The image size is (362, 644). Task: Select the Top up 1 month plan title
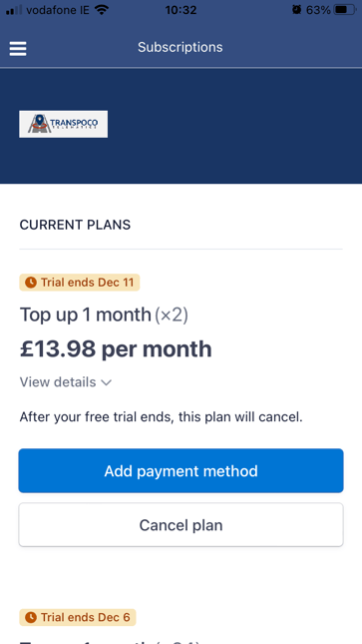[x=86, y=316]
